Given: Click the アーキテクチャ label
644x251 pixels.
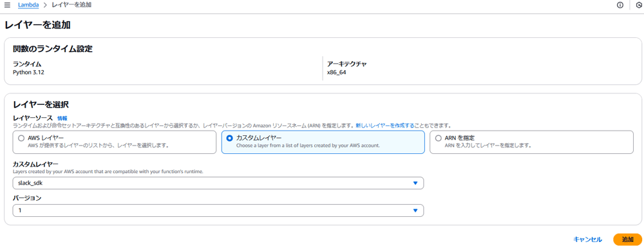Looking at the screenshot, I should (x=346, y=64).
